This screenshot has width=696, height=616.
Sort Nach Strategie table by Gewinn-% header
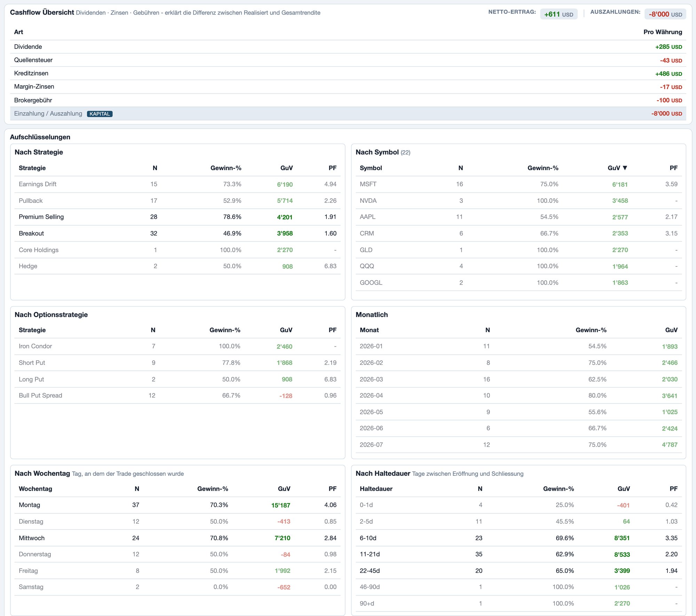[x=226, y=168]
